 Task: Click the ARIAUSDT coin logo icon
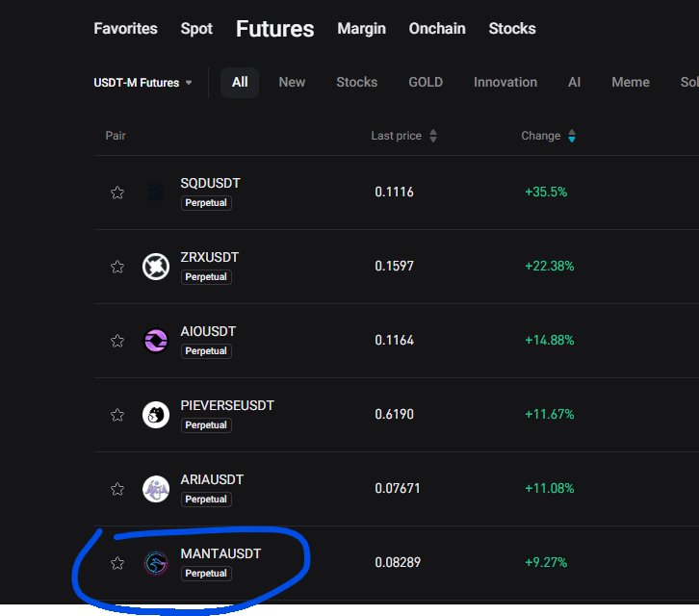point(156,489)
